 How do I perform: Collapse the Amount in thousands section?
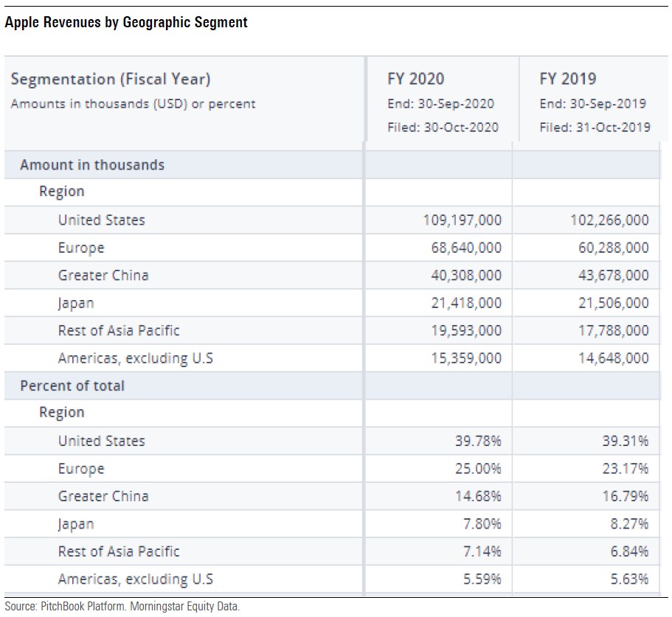point(92,164)
